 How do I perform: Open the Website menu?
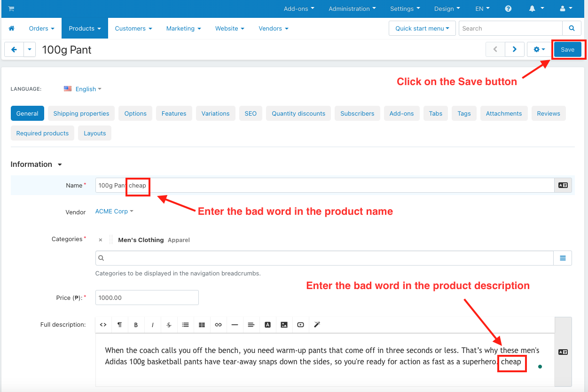(x=230, y=28)
